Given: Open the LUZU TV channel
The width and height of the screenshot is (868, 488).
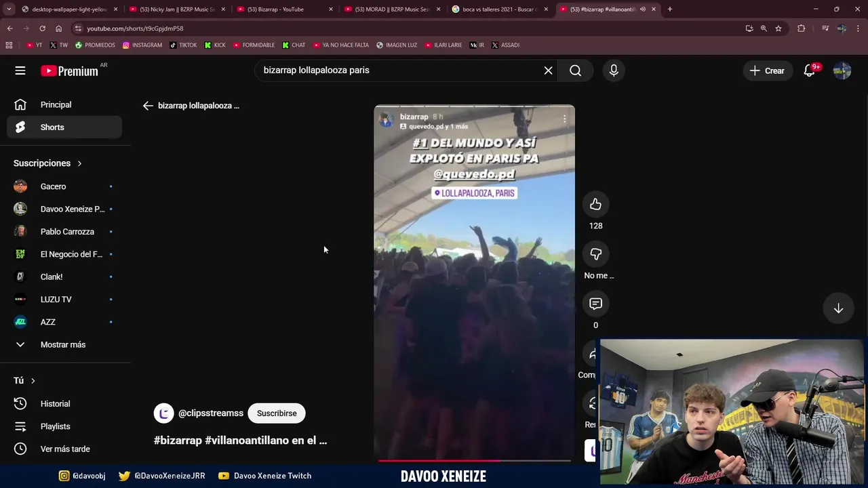Looking at the screenshot, I should [64, 300].
